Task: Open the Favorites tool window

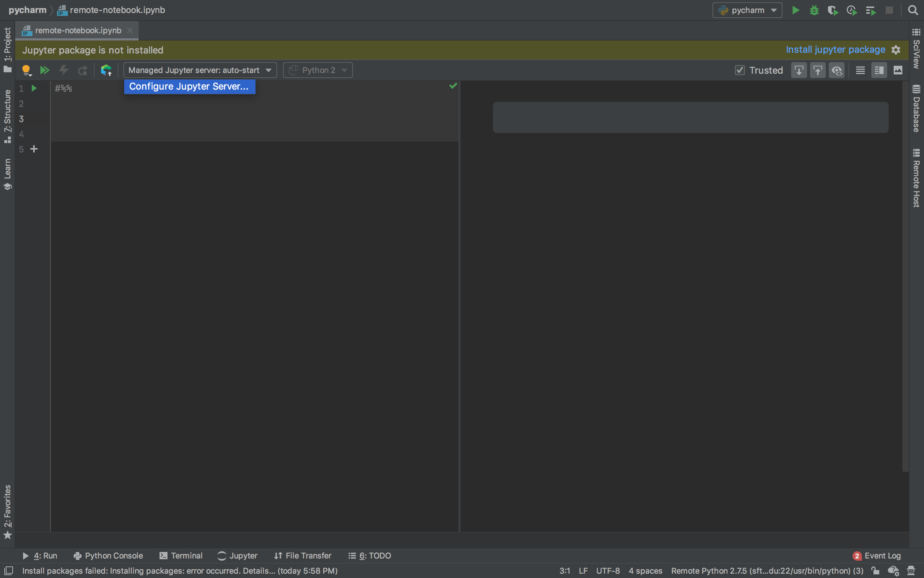Action: 7,512
